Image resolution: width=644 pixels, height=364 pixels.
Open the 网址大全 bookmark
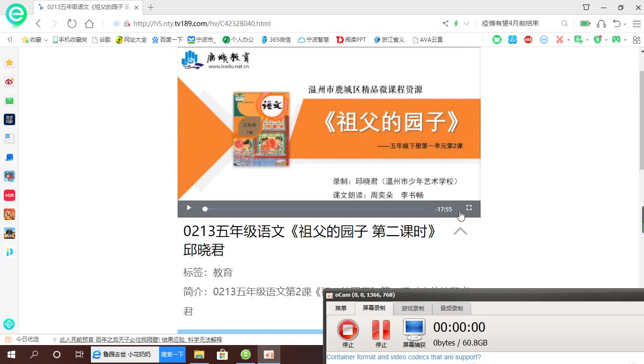coord(131,40)
